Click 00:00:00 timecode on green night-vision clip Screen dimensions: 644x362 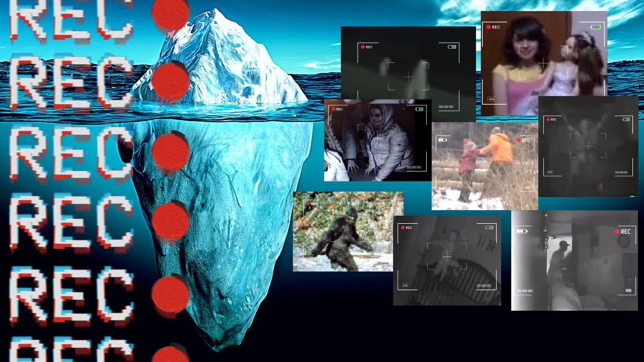click(x=446, y=107)
